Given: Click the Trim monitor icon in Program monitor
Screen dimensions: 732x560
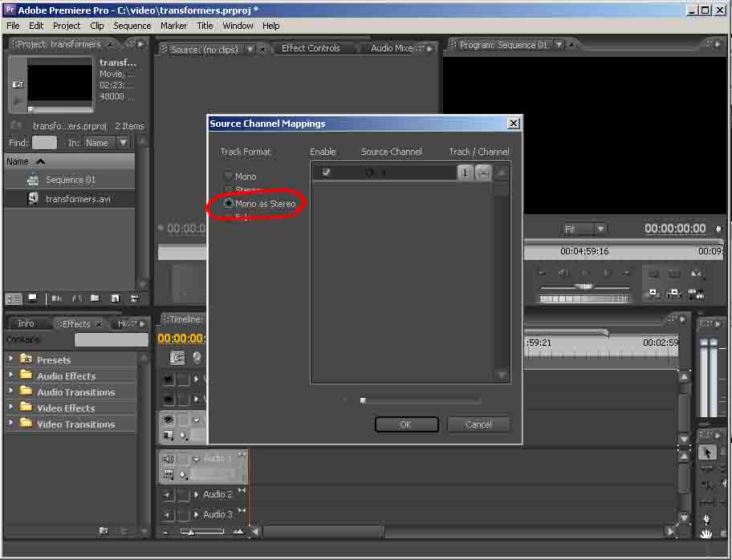Looking at the screenshot, I should tap(696, 294).
